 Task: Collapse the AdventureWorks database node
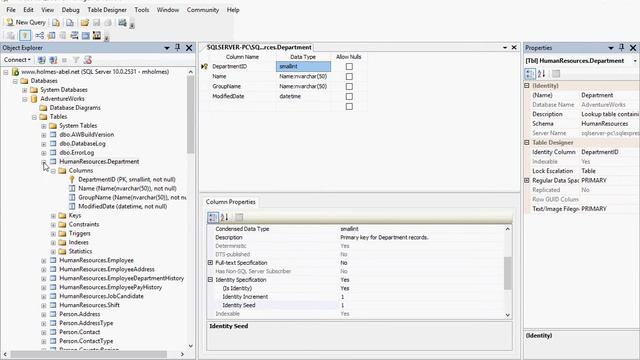25,99
